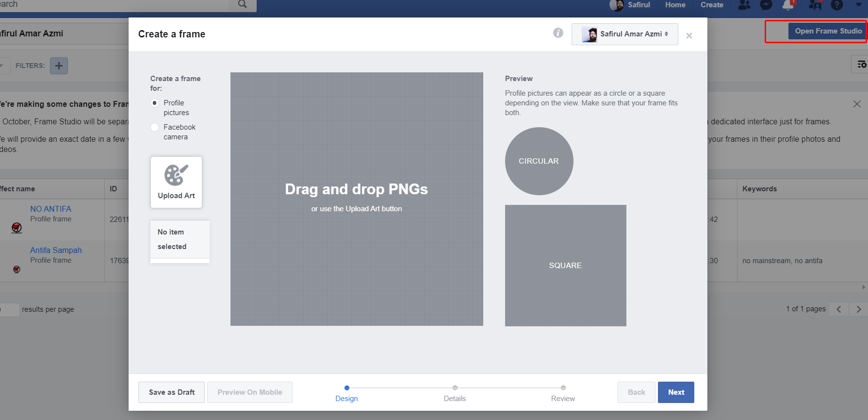Close the Create a frame dialog

[689, 35]
